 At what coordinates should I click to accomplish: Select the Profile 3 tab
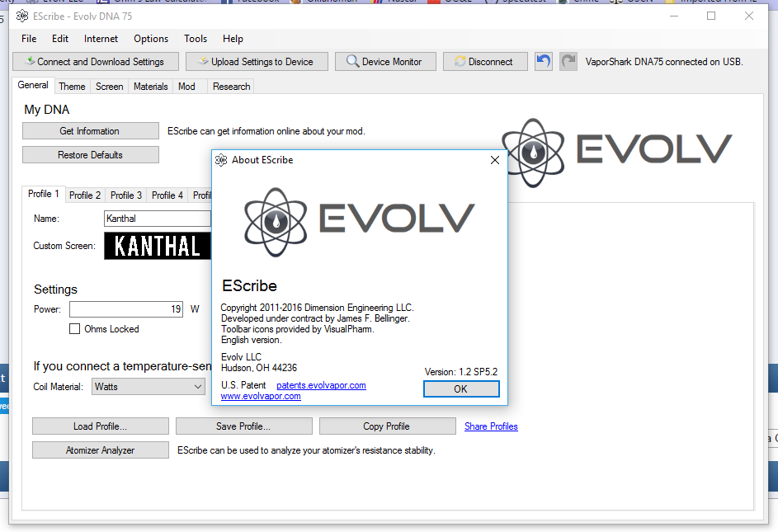click(126, 195)
